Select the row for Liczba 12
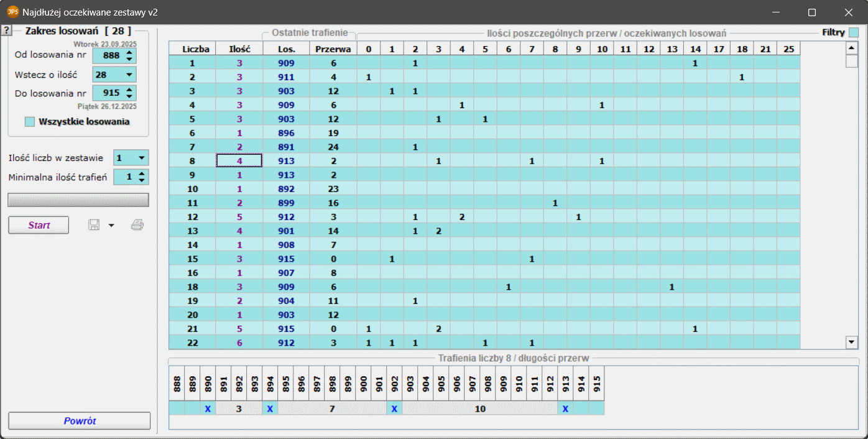Image resolution: width=868 pixels, height=439 pixels. coord(192,216)
